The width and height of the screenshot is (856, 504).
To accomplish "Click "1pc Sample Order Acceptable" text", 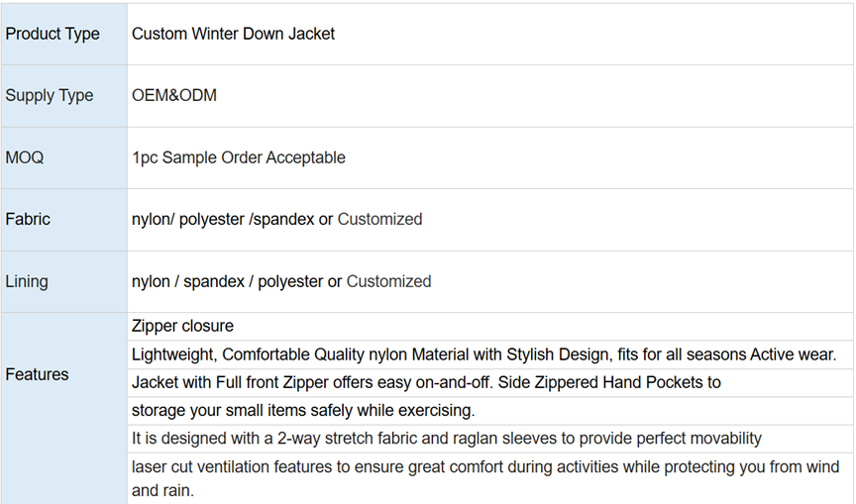I will [x=239, y=157].
